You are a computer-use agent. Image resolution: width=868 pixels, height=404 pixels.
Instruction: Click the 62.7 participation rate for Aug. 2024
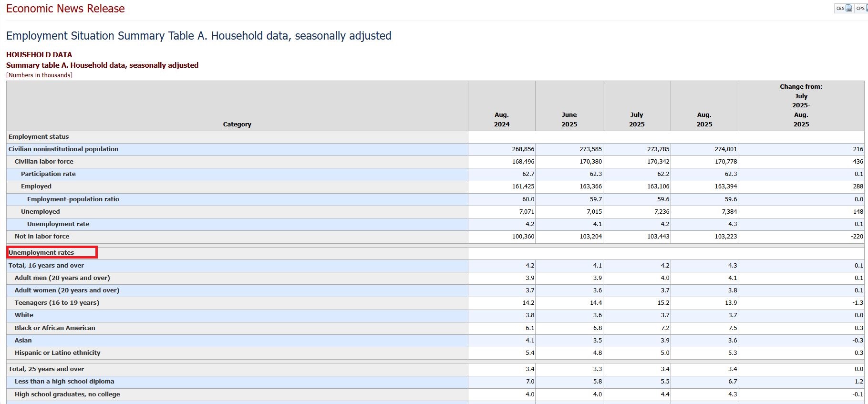pos(528,174)
